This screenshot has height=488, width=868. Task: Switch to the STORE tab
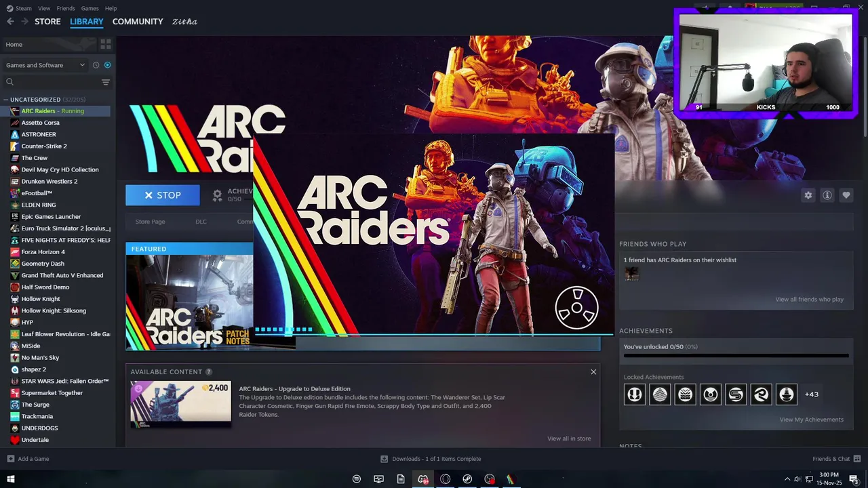tap(47, 22)
